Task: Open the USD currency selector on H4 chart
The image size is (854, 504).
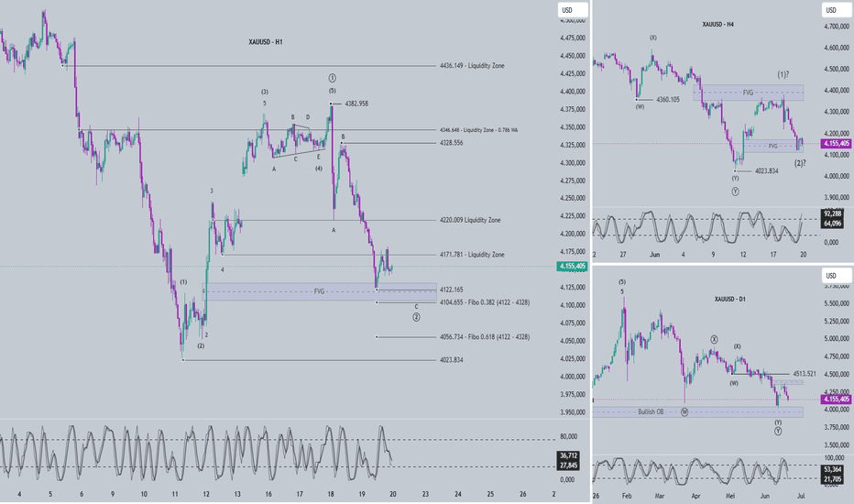Action: [836, 10]
